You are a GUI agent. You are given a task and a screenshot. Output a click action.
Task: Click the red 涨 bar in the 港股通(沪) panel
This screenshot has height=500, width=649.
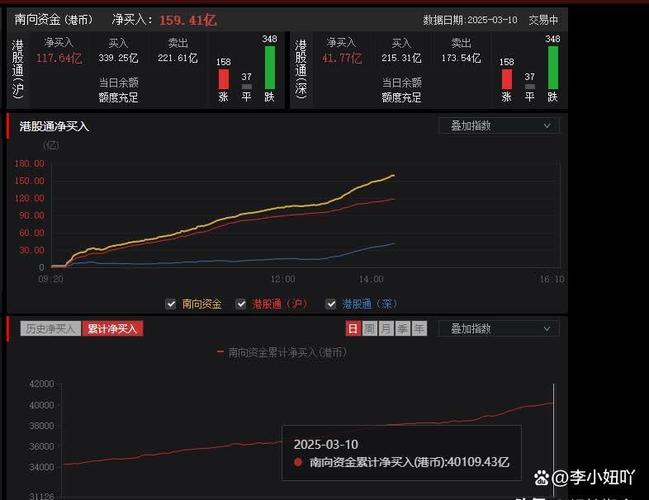(x=224, y=79)
